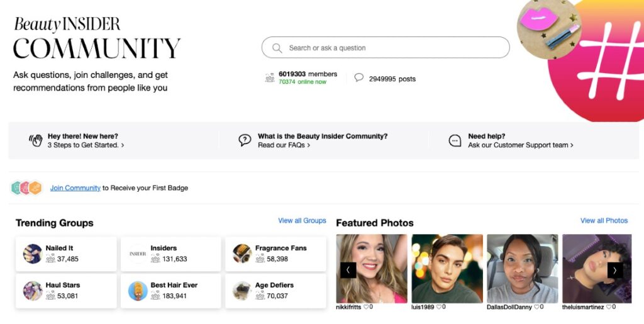The height and width of the screenshot is (324, 644).
Task: Click the magnifier icon in search bar
Action: pyautogui.click(x=277, y=48)
